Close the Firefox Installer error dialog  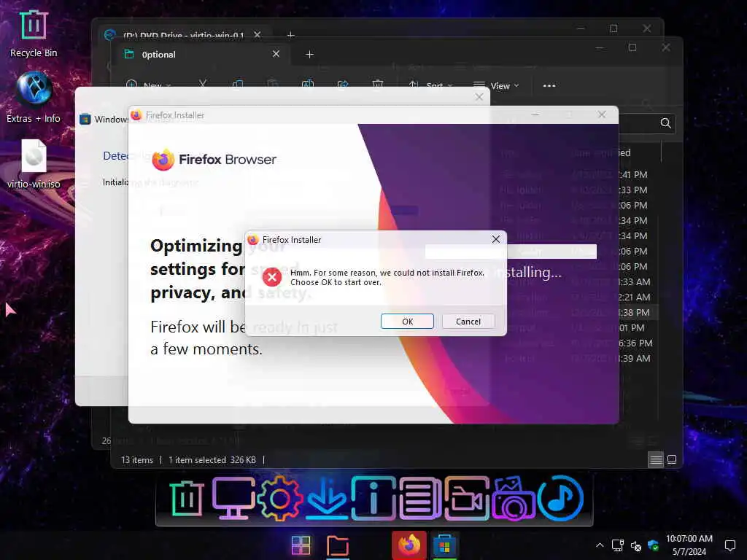click(x=496, y=239)
